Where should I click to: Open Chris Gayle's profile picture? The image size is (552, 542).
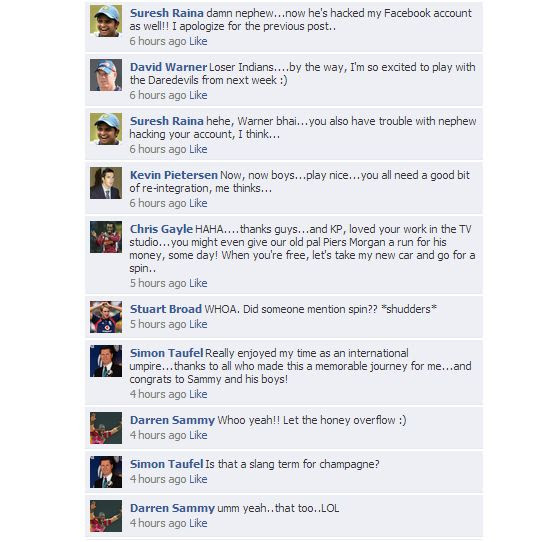106,237
